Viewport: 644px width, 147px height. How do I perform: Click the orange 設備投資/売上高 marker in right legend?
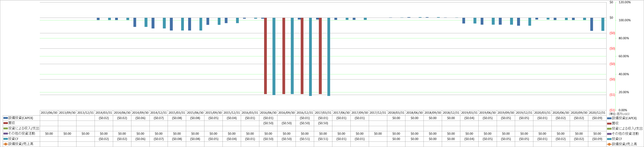[609, 144]
